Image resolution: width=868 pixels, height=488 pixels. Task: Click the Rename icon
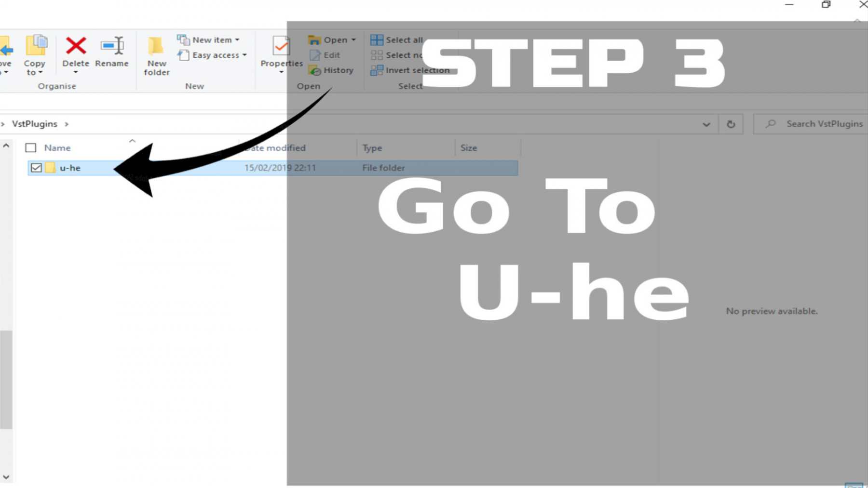tap(112, 46)
